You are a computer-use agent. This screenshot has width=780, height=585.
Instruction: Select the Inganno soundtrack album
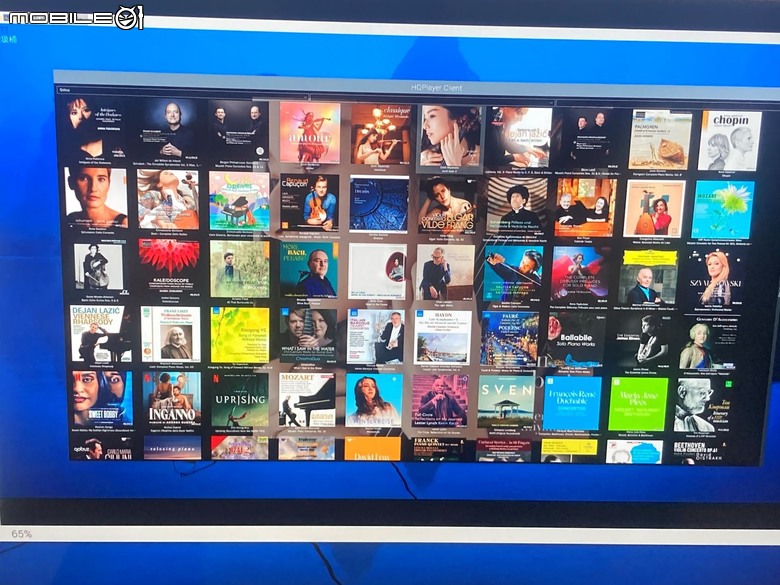tap(172, 399)
